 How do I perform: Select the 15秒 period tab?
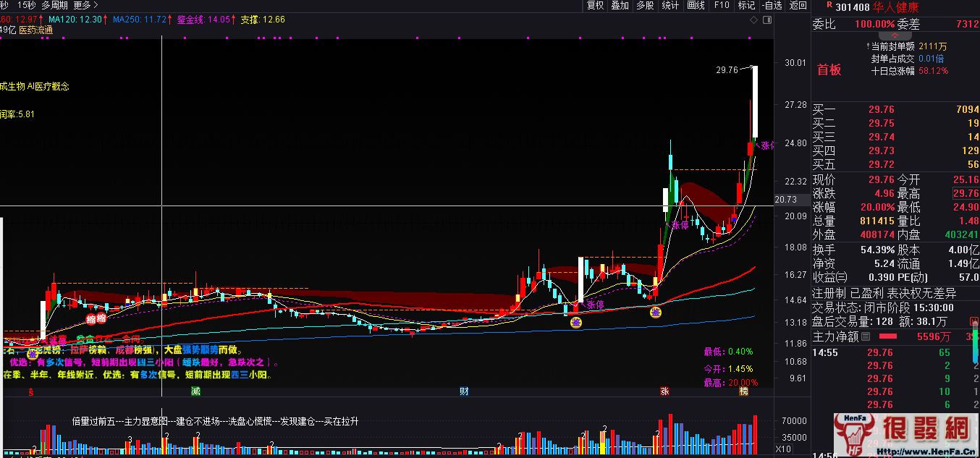click(26, 5)
